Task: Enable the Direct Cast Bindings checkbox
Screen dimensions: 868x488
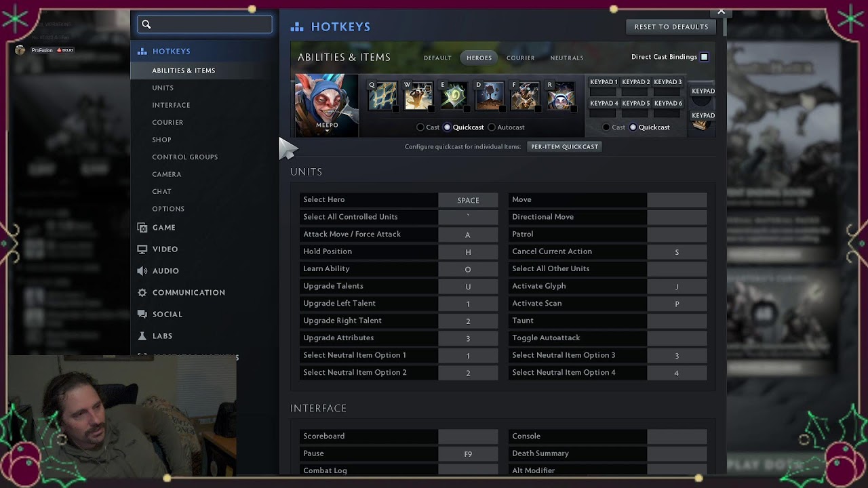Action: click(704, 57)
